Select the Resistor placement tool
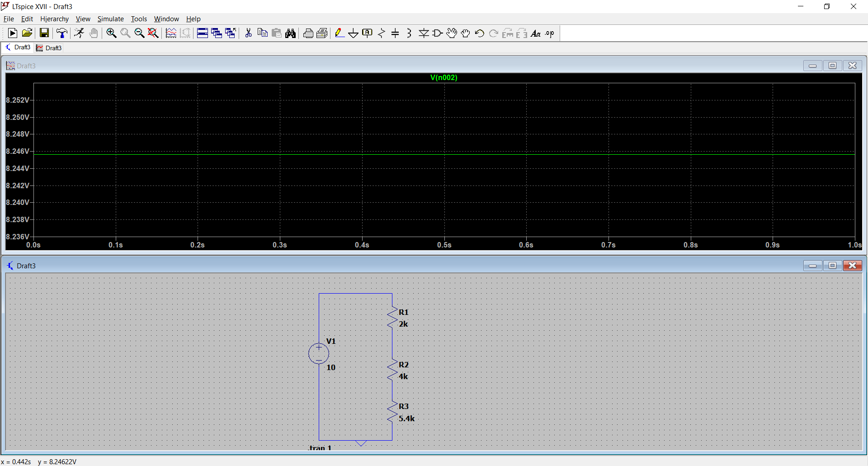This screenshot has width=868, height=466. click(x=381, y=33)
